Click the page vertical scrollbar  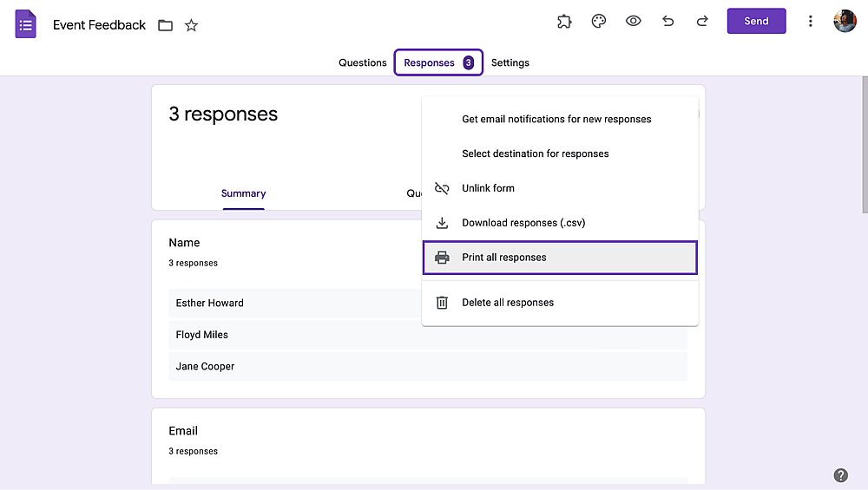pos(865,145)
